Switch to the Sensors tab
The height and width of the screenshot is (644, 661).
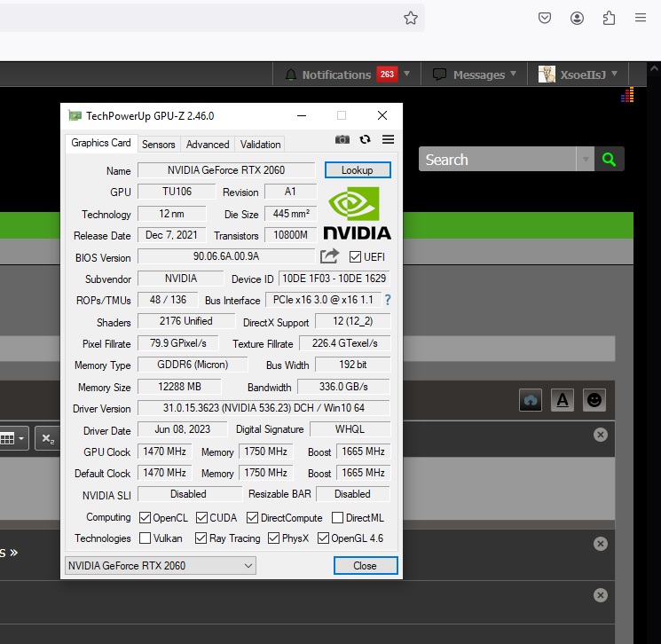pos(159,145)
